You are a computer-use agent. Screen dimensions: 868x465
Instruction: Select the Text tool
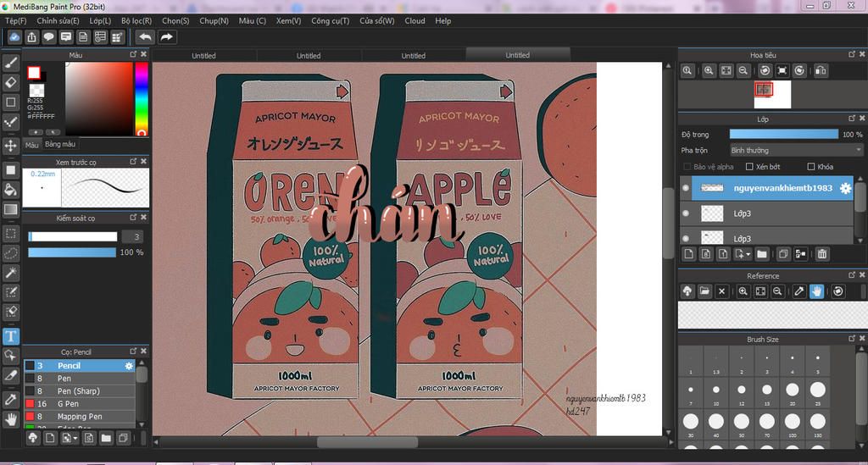click(10, 336)
